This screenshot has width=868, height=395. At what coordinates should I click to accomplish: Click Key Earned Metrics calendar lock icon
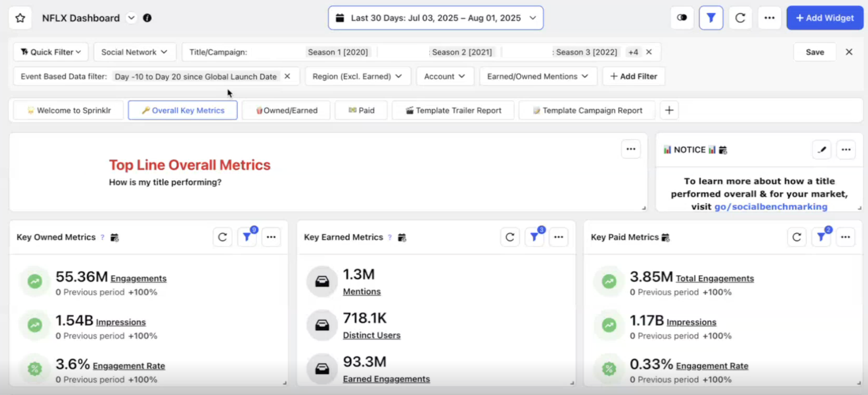402,237
